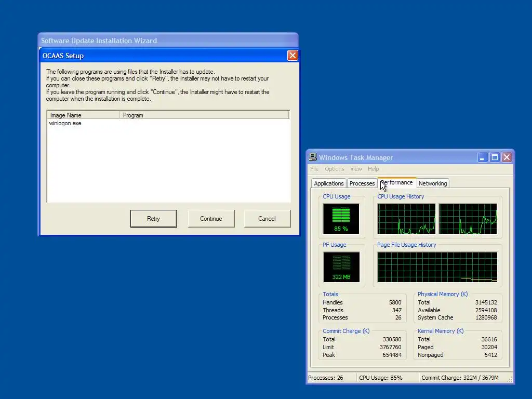Click the Page File Usage History graph
532x399 pixels.
[437, 267]
